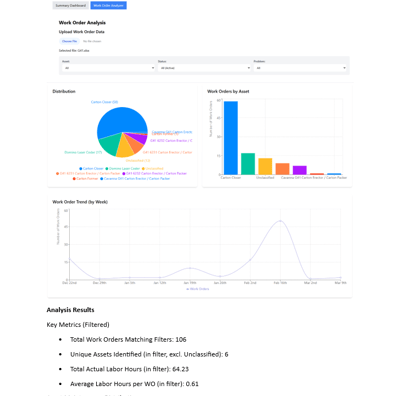Click the Carton Closer (58) pie label
Viewport: 400px width, 396px height.
[104, 102]
